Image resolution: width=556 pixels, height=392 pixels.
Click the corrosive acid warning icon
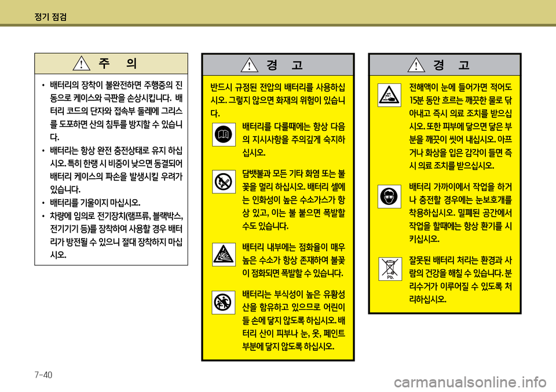[x=389, y=96]
